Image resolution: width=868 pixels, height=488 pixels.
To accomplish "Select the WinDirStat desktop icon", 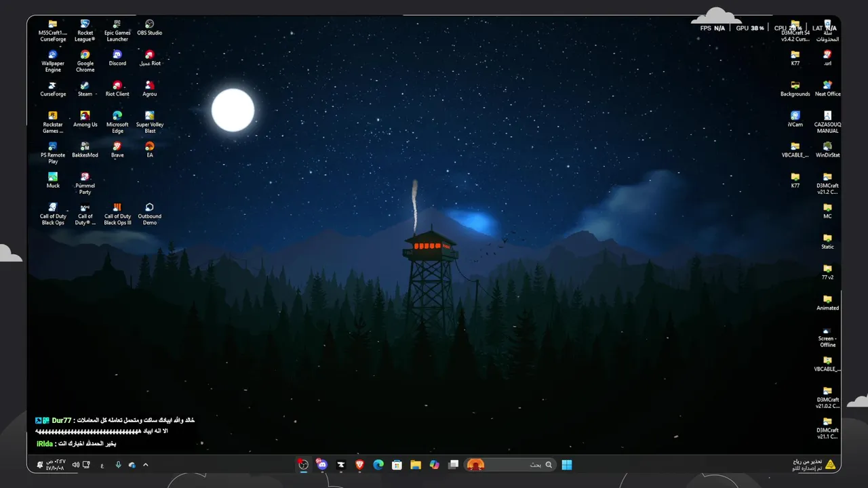I will pyautogui.click(x=827, y=150).
